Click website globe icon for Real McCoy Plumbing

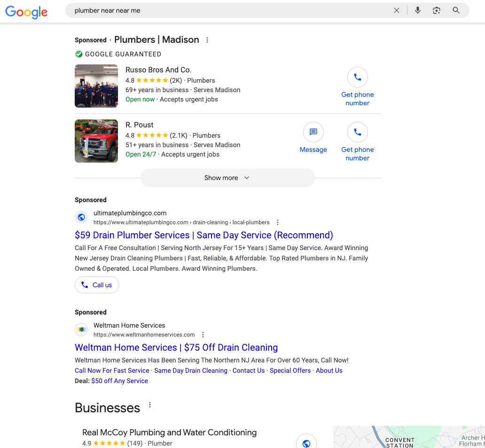tap(306, 443)
